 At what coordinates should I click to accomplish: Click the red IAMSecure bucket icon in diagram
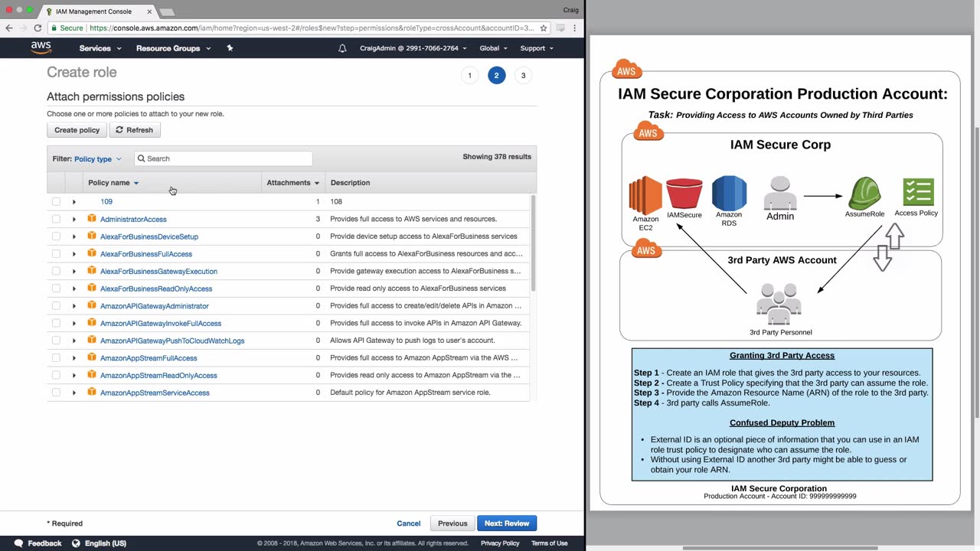[x=684, y=194]
